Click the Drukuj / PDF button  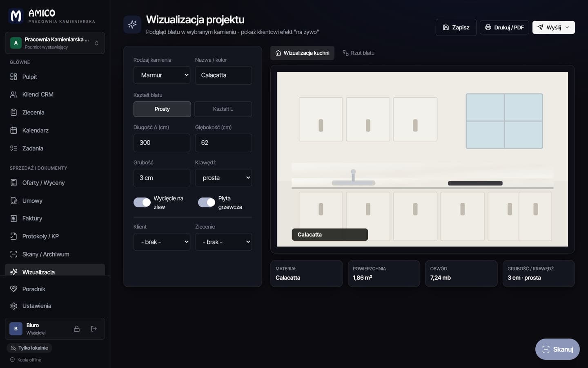(x=504, y=27)
